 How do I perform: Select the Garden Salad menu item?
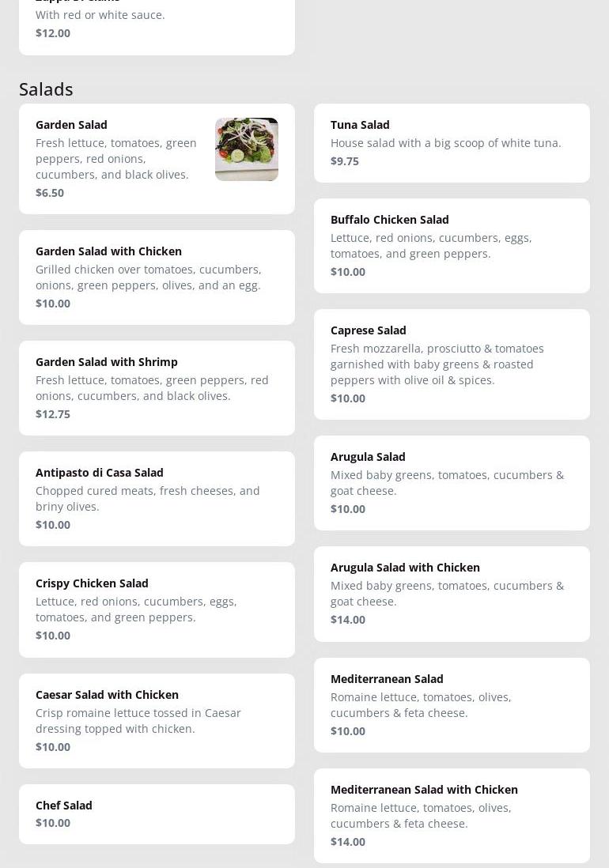[x=157, y=159]
